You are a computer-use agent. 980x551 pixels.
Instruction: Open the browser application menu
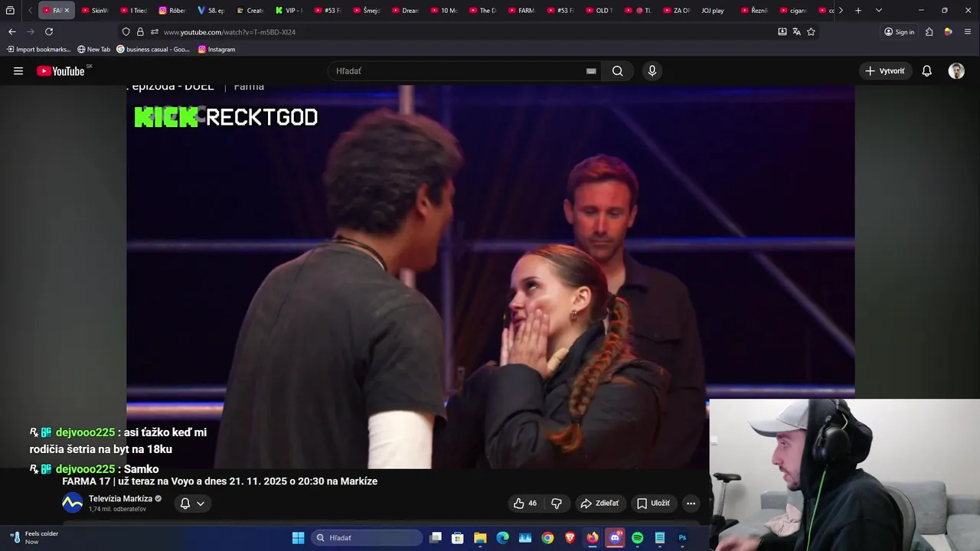pyautogui.click(x=968, y=31)
